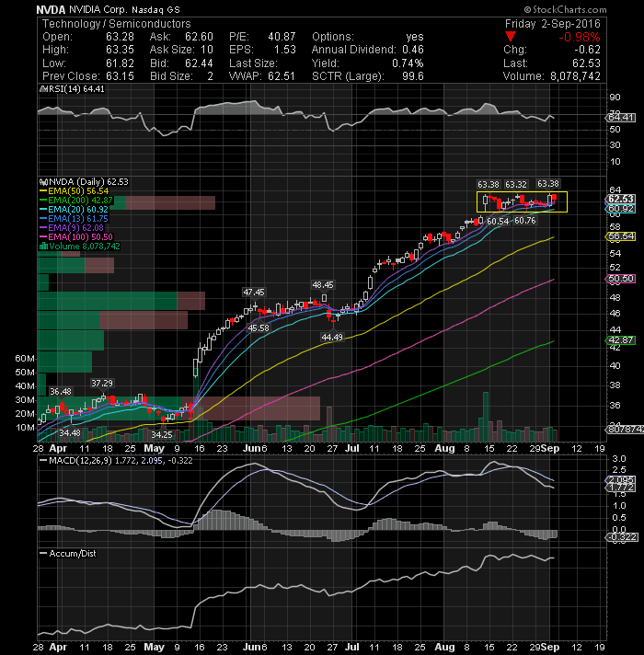This screenshot has width=644, height=655.
Task: Click the Yield value 0.74%
Action: click(x=408, y=63)
